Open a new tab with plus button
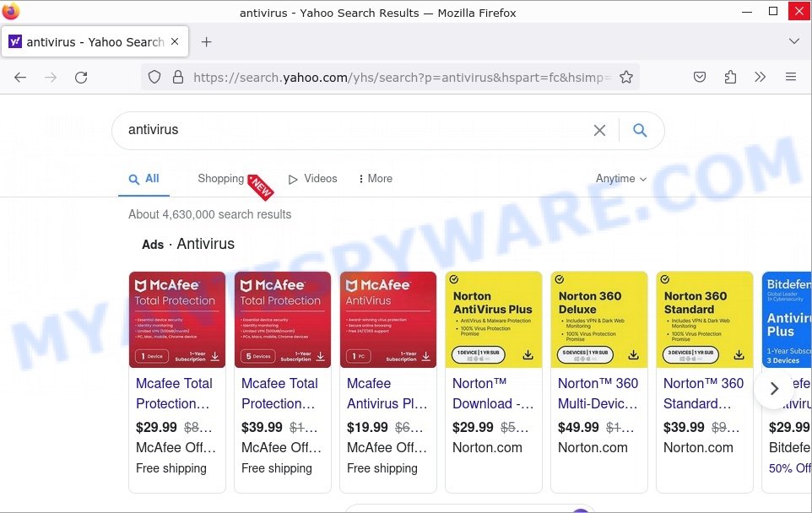The width and height of the screenshot is (812, 513). [x=207, y=42]
